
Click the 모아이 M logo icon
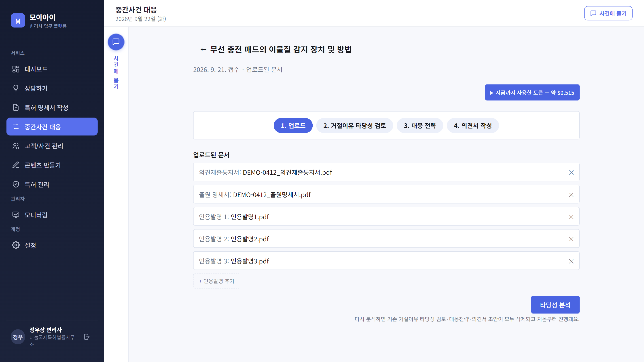click(x=18, y=21)
